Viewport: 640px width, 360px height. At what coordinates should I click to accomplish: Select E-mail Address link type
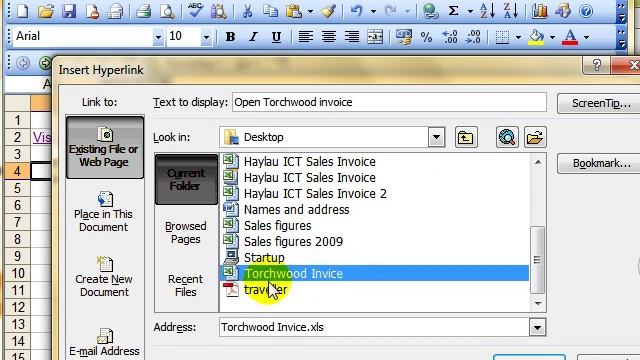pos(104,342)
